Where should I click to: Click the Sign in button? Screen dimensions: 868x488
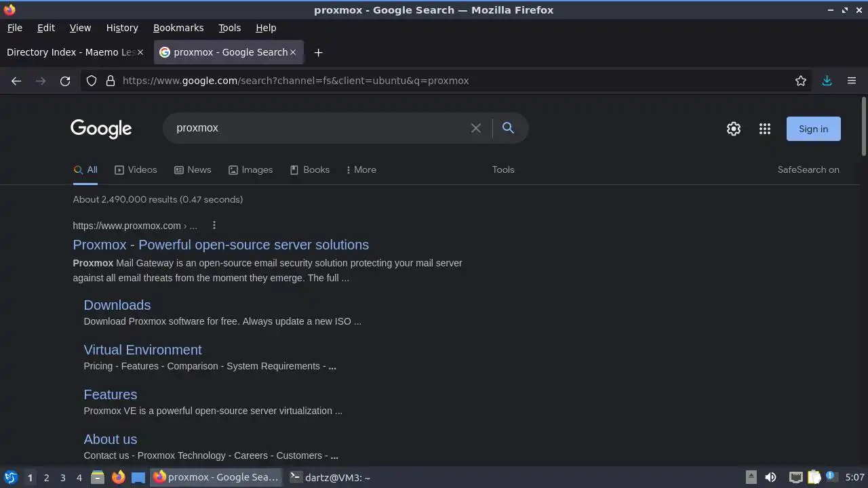pos(813,129)
